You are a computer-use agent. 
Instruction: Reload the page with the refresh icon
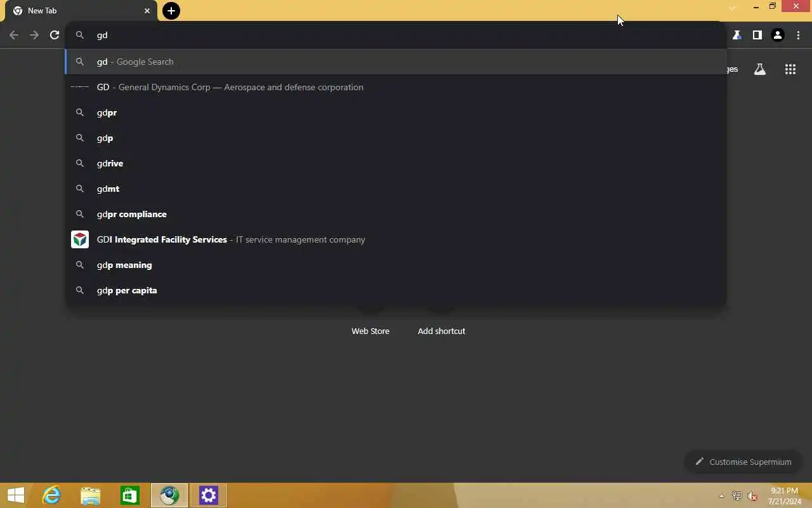[x=55, y=35]
